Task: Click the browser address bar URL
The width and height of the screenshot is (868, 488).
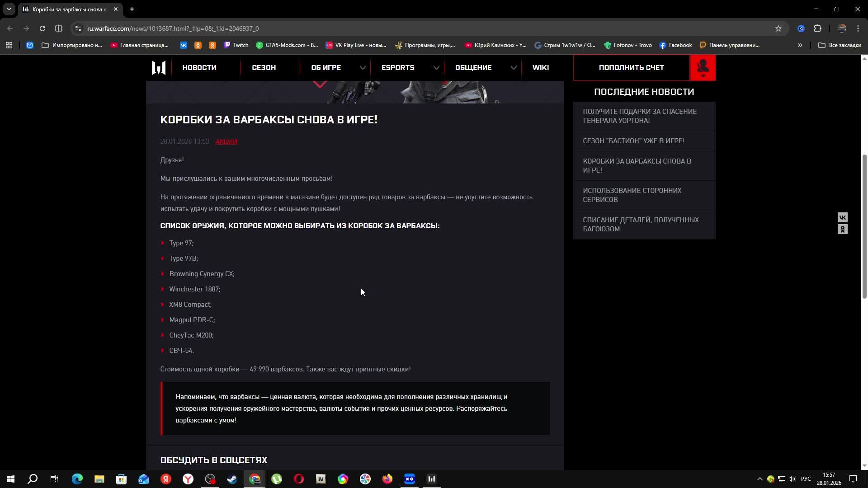Action: [173, 28]
